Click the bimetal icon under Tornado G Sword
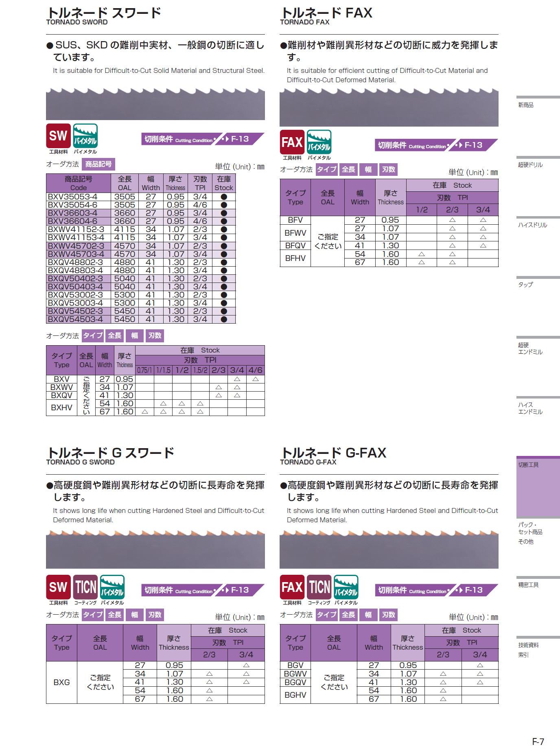 [x=112, y=587]
